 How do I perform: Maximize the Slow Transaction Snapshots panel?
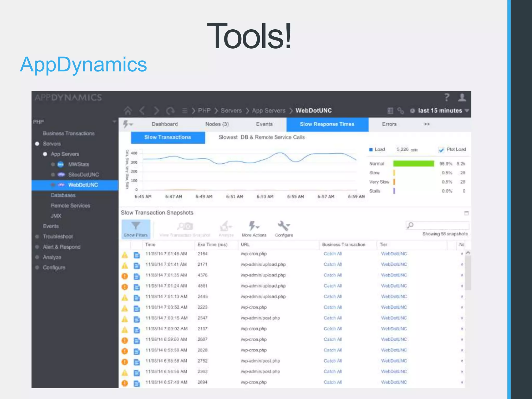466,213
